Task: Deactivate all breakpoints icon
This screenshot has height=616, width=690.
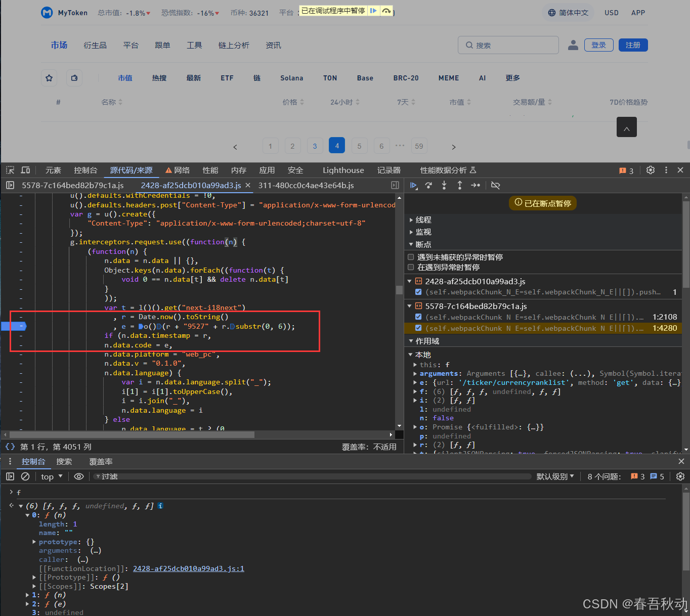Action: point(496,186)
